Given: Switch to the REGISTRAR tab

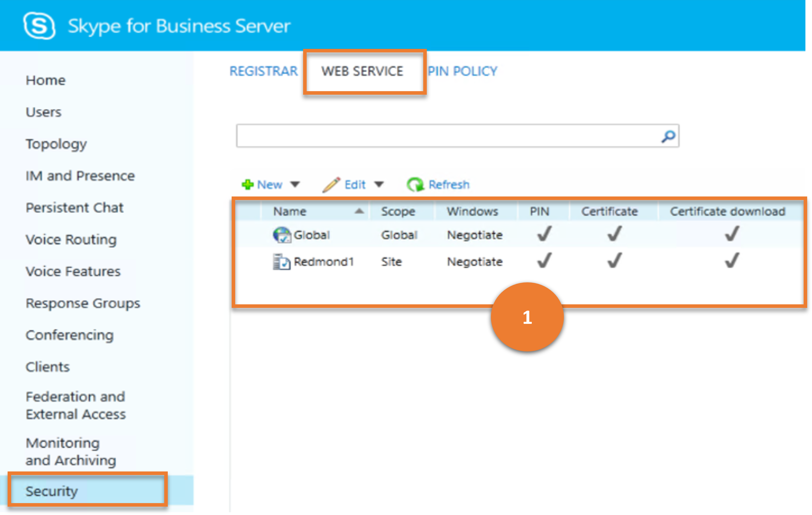Looking at the screenshot, I should click(x=264, y=71).
